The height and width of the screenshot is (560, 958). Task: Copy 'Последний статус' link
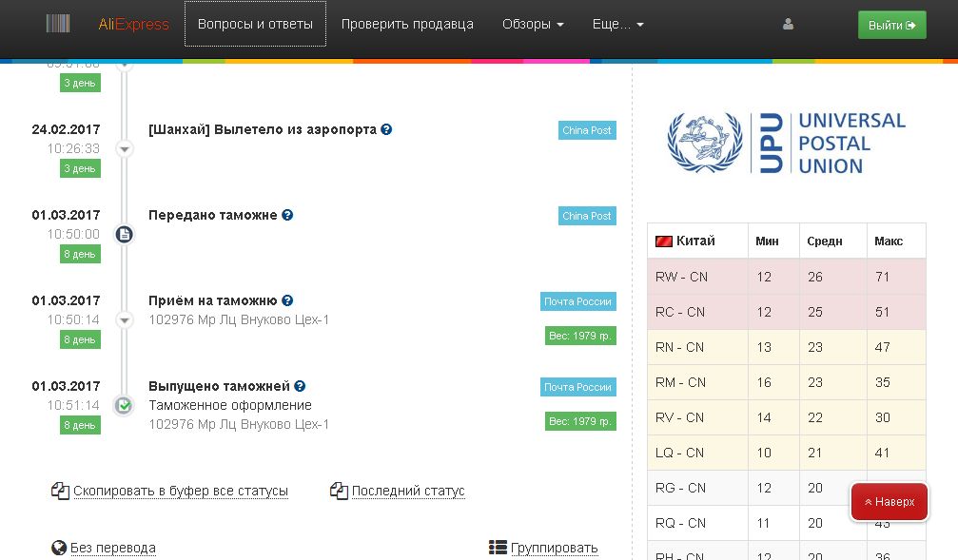pyautogui.click(x=407, y=492)
